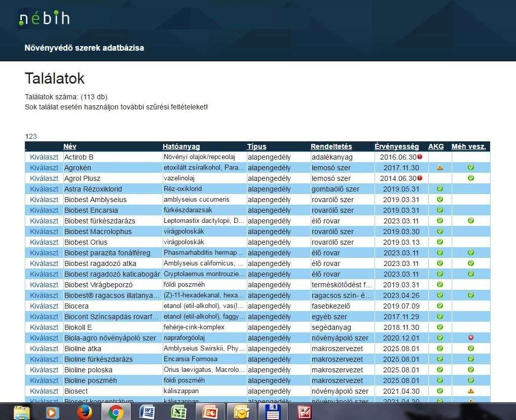Click the product name Biobest parazita fonálféreg
This screenshot has width=516, height=420.
coord(107,253)
